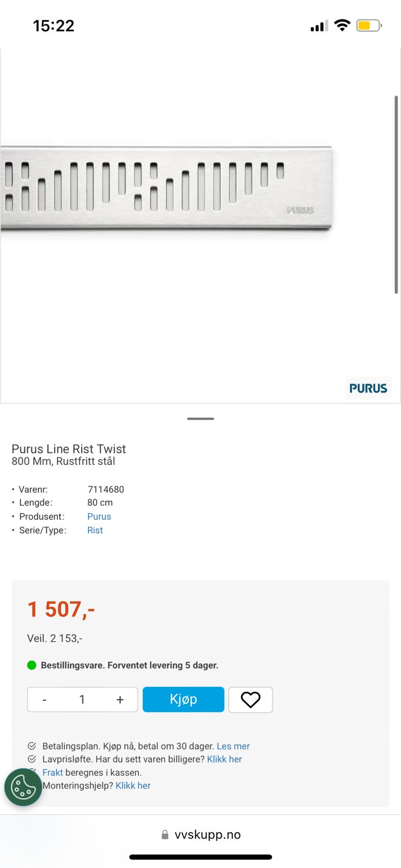401x868 pixels.
Task: Click the Frakt shipping link
Action: point(53,773)
